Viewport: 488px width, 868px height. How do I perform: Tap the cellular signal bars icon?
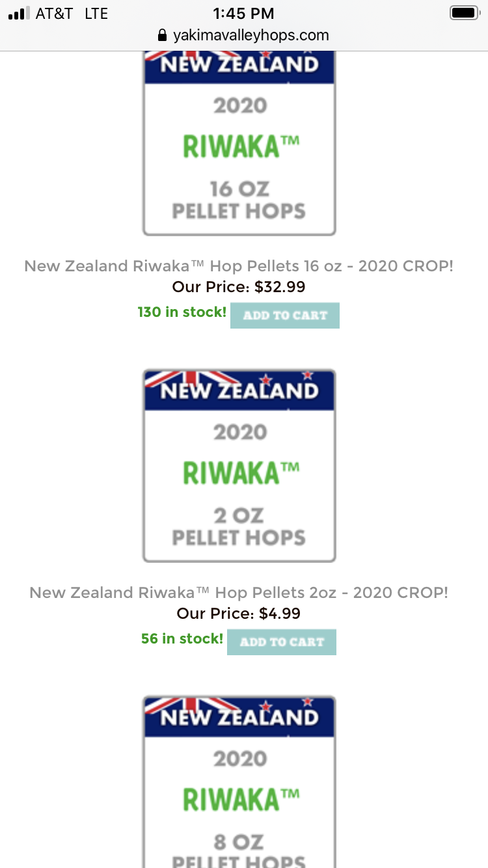(x=19, y=13)
